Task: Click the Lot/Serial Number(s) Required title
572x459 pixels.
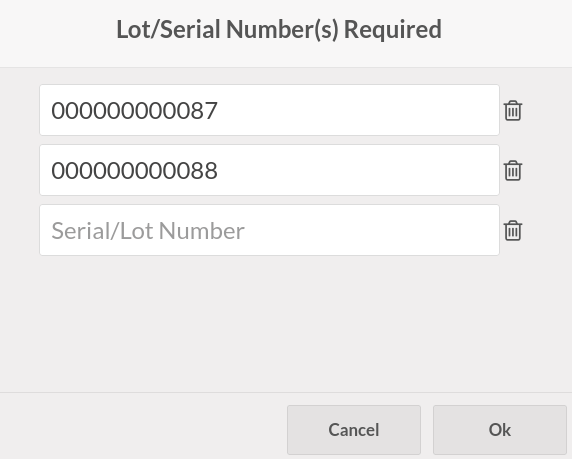Action: 279,29
